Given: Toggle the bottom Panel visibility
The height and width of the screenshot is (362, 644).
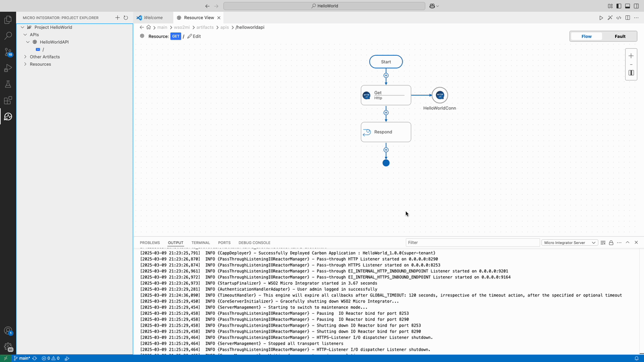Looking at the screenshot, I should click(x=627, y=6).
